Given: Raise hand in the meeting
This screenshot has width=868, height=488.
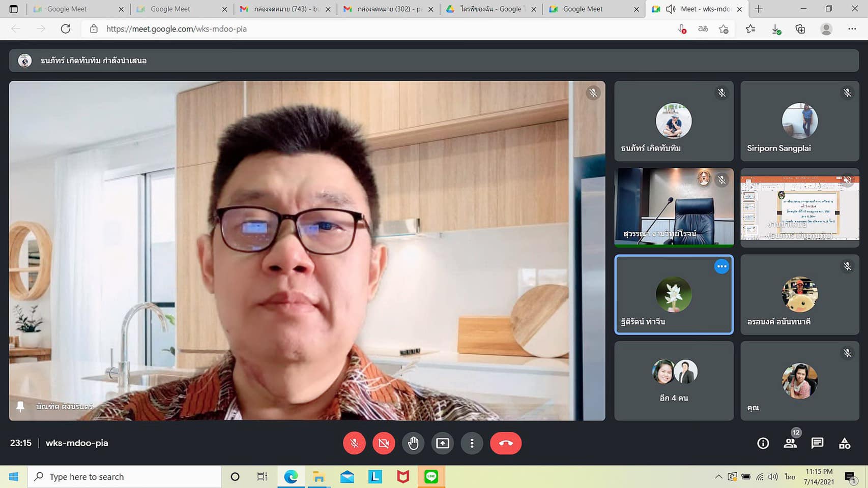Looking at the screenshot, I should (413, 443).
